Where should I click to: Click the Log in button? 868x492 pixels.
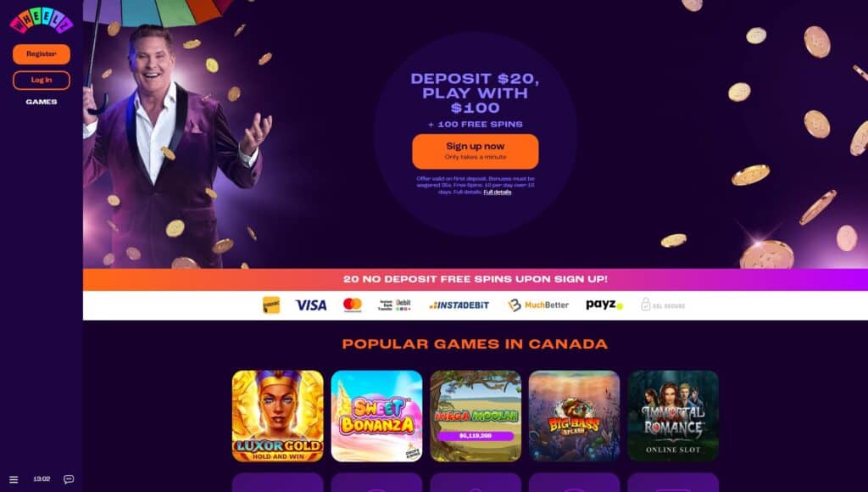[42, 81]
